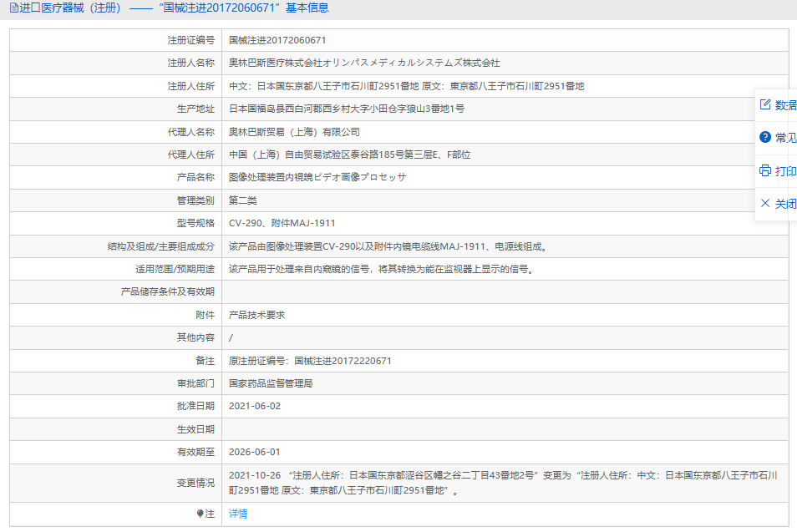Click the approving department 国家药品监督管理局
Image resolution: width=797 pixels, height=532 pixels.
click(271, 383)
